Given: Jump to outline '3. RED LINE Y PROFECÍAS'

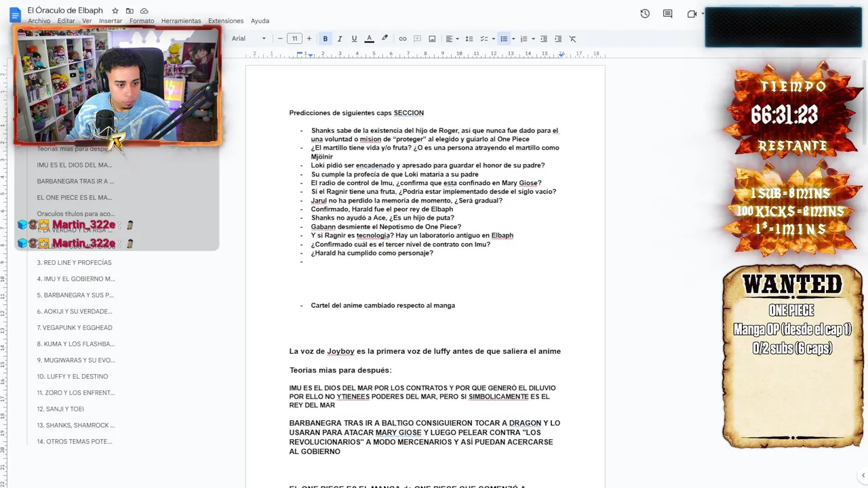Looking at the screenshot, I should pos(74,262).
